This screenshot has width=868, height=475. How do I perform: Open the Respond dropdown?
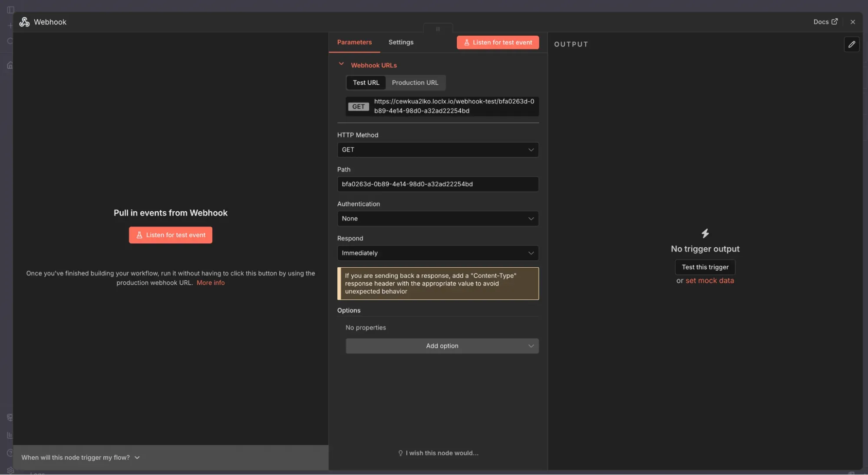(x=437, y=253)
